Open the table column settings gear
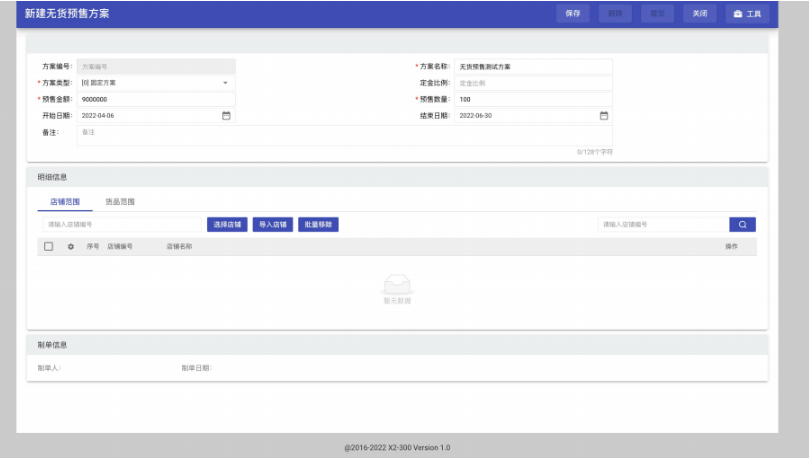Viewport: 809px width, 458px height. pos(71,247)
